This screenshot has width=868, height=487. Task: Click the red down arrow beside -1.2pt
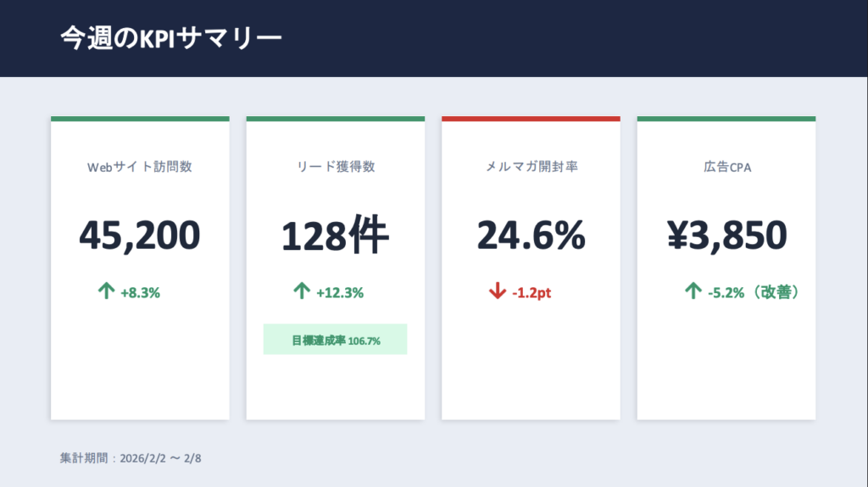point(497,292)
